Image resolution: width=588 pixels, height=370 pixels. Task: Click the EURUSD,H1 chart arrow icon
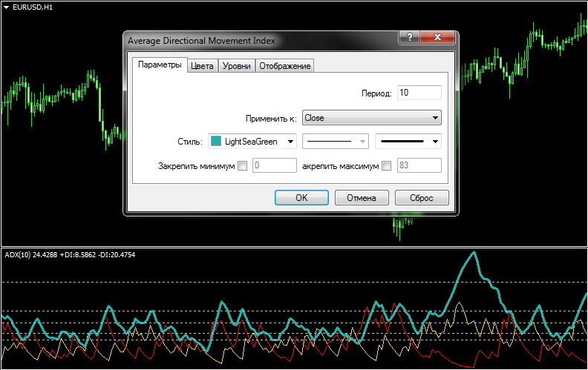tap(6, 6)
